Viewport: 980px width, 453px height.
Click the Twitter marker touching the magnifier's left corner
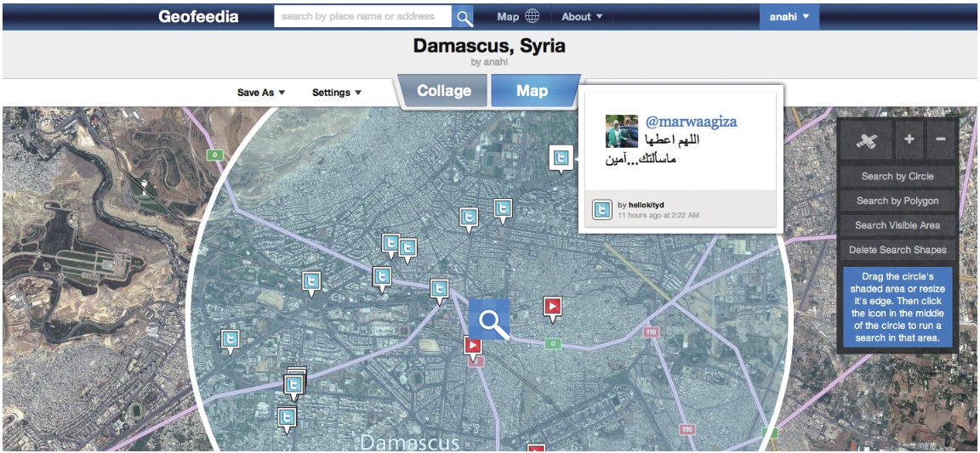coord(439,291)
